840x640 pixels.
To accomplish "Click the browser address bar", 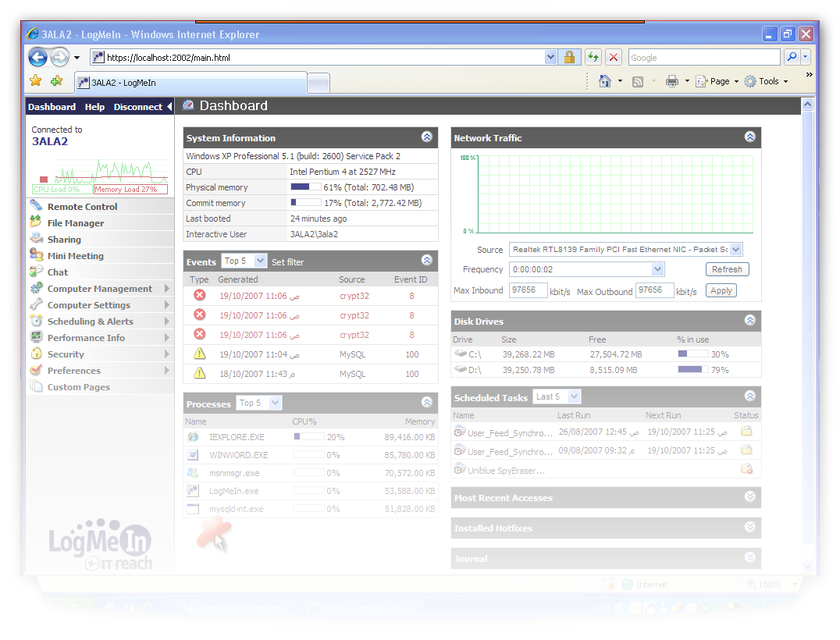I will 323,57.
